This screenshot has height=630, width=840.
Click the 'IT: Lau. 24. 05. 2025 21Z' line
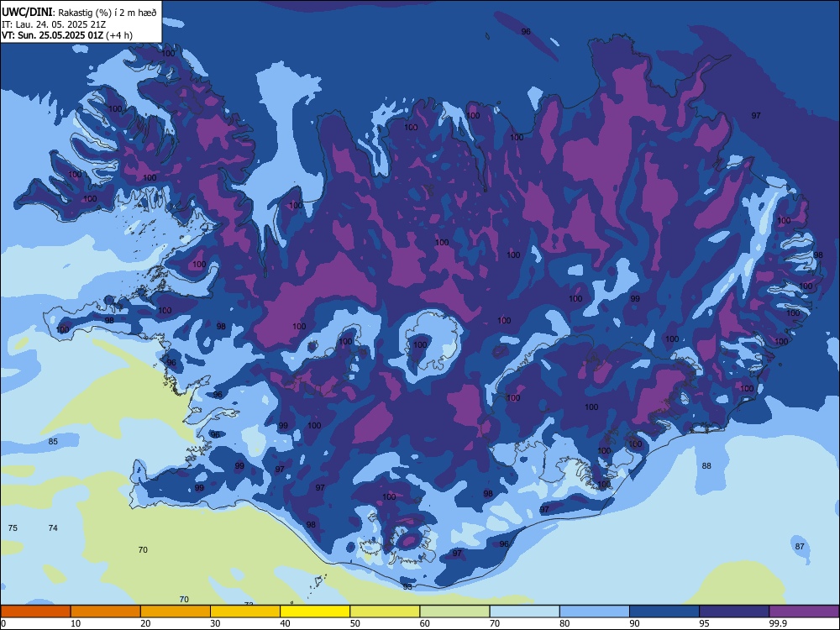point(55,24)
